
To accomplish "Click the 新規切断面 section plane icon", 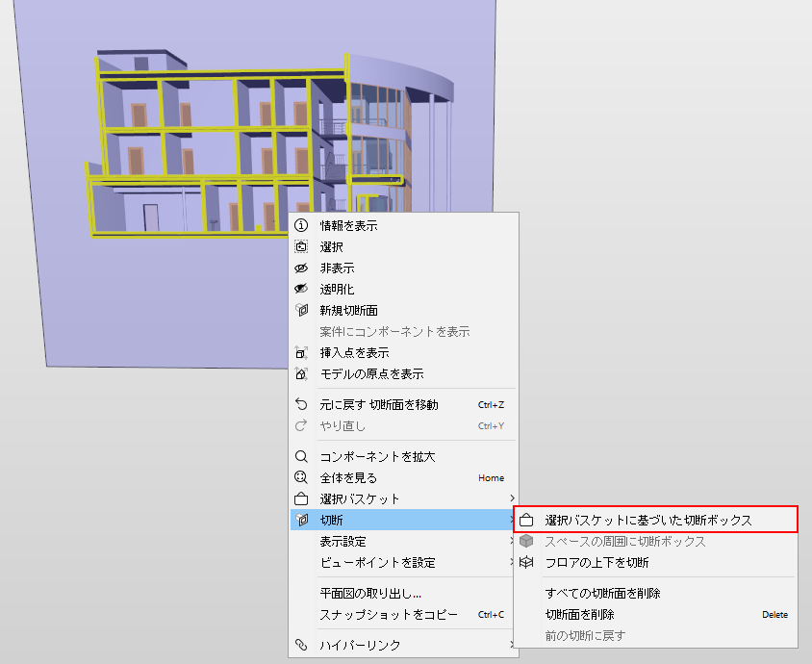I will click(x=301, y=310).
